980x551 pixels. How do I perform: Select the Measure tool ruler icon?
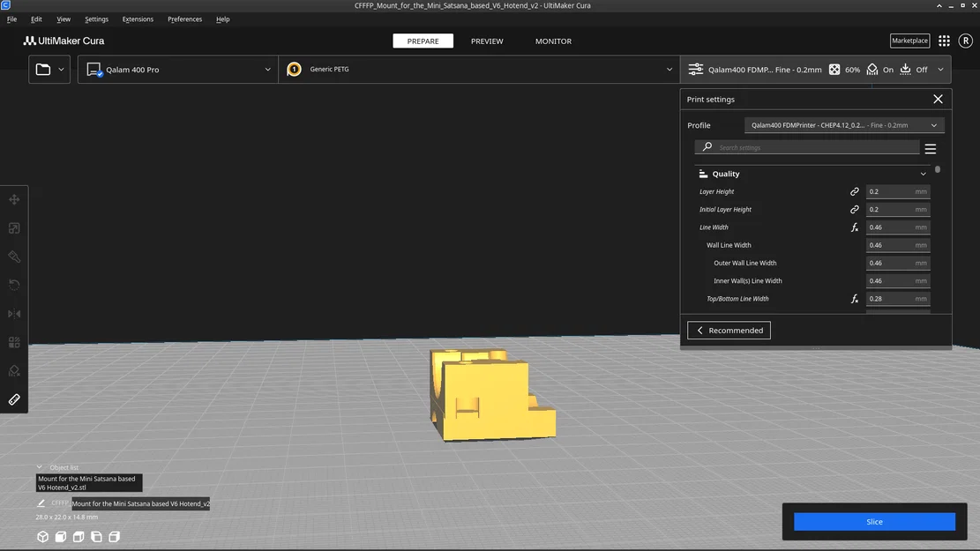(x=14, y=399)
